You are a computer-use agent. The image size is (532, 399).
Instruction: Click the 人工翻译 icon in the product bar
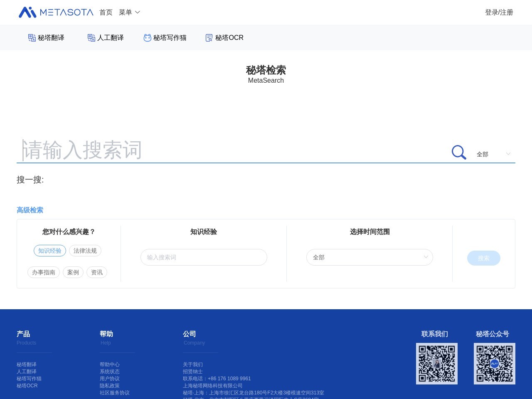coord(91,38)
